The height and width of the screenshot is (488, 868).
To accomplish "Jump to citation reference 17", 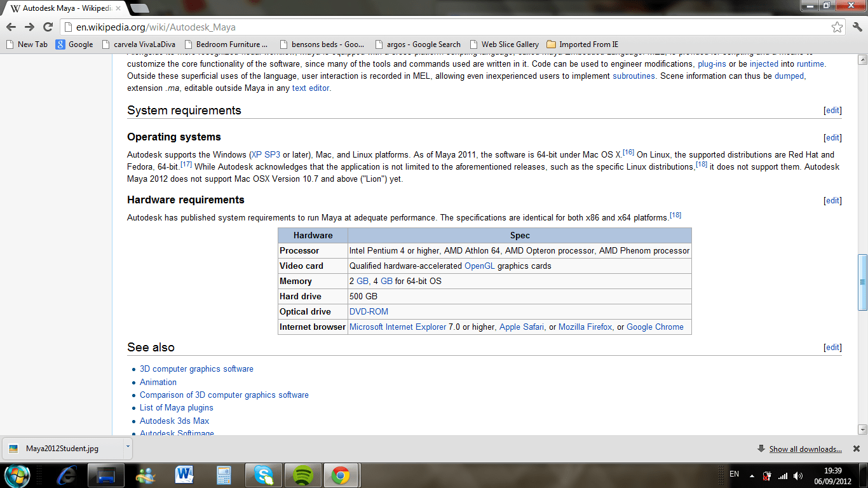I will click(186, 165).
